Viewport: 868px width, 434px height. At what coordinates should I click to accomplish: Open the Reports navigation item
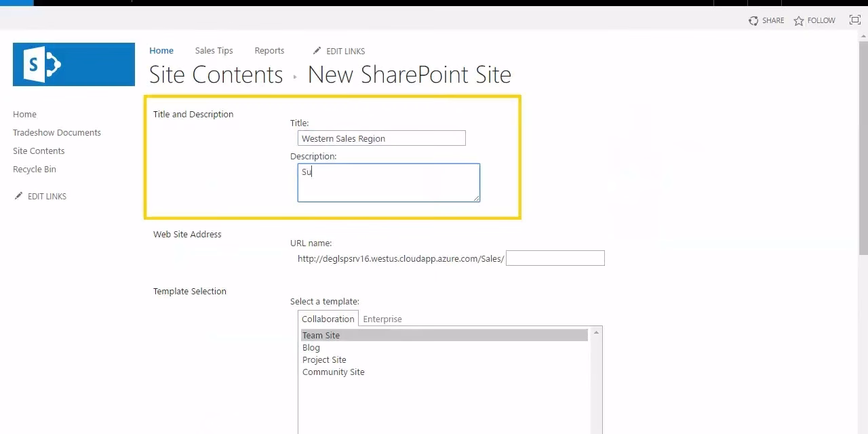pyautogui.click(x=269, y=51)
